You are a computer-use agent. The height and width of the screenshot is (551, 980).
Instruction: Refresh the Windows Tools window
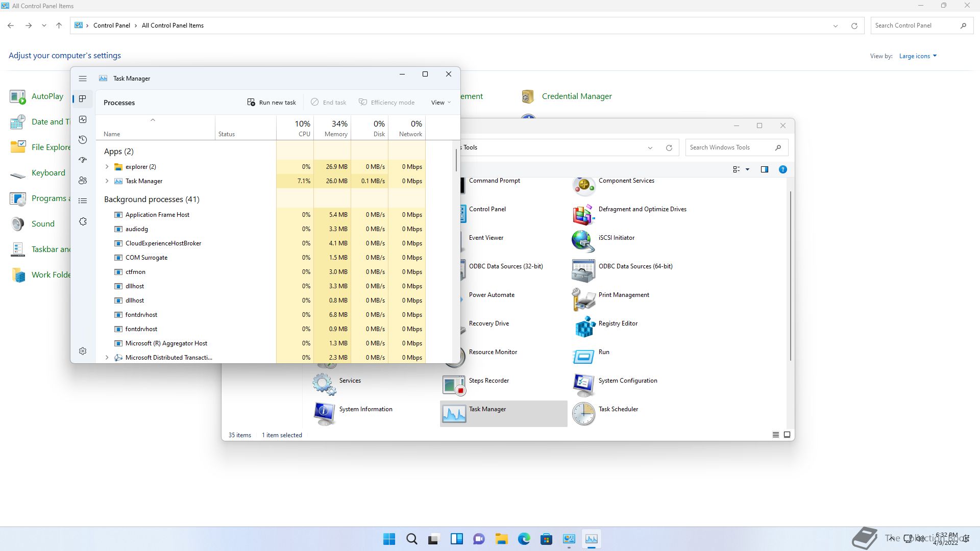coord(669,148)
